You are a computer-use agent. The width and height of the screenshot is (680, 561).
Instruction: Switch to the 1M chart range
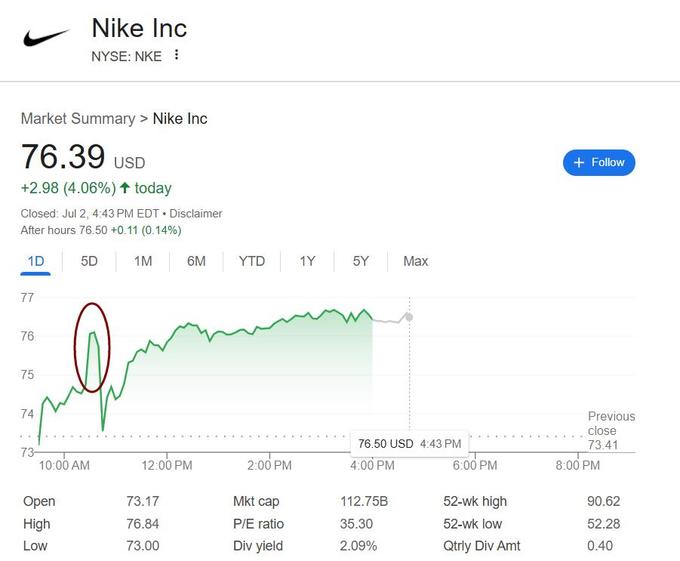point(143,261)
